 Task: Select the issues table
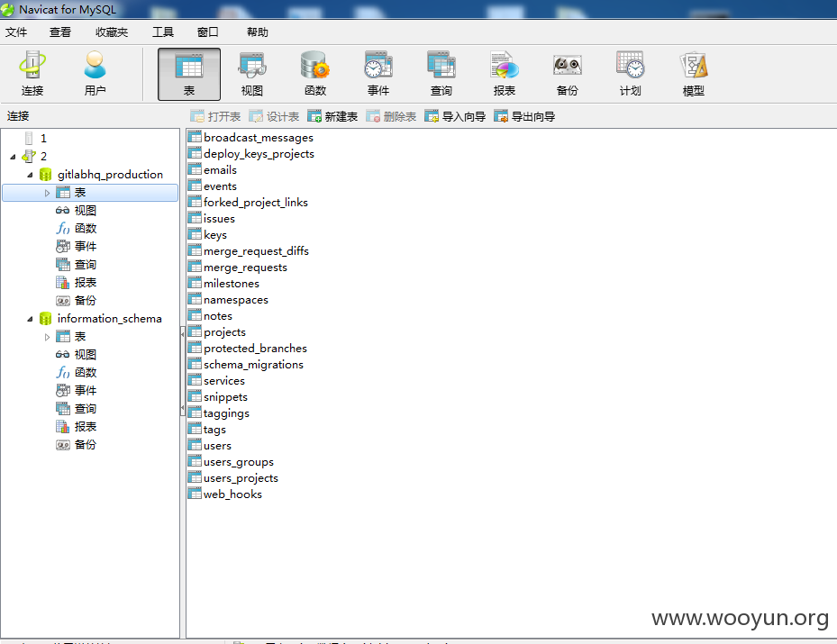(212, 219)
